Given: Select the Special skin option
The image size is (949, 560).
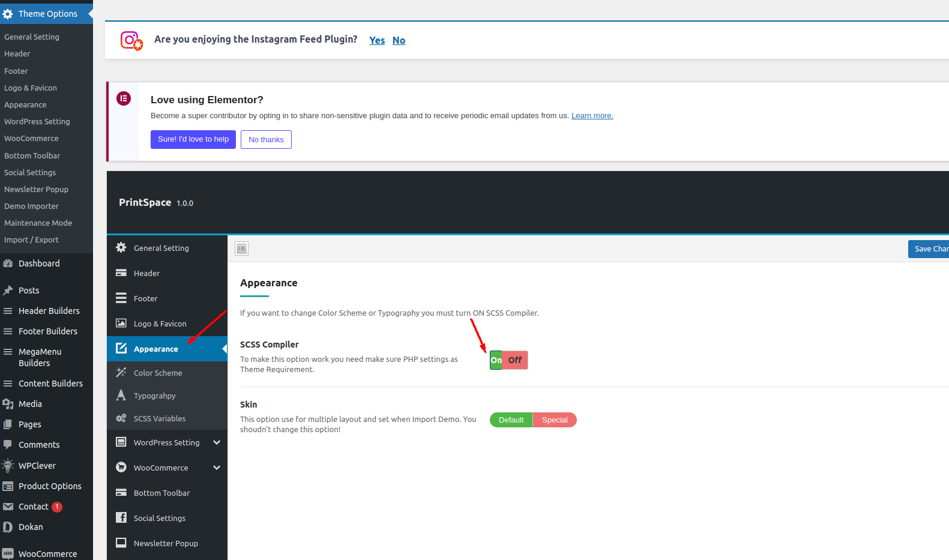Looking at the screenshot, I should 555,420.
